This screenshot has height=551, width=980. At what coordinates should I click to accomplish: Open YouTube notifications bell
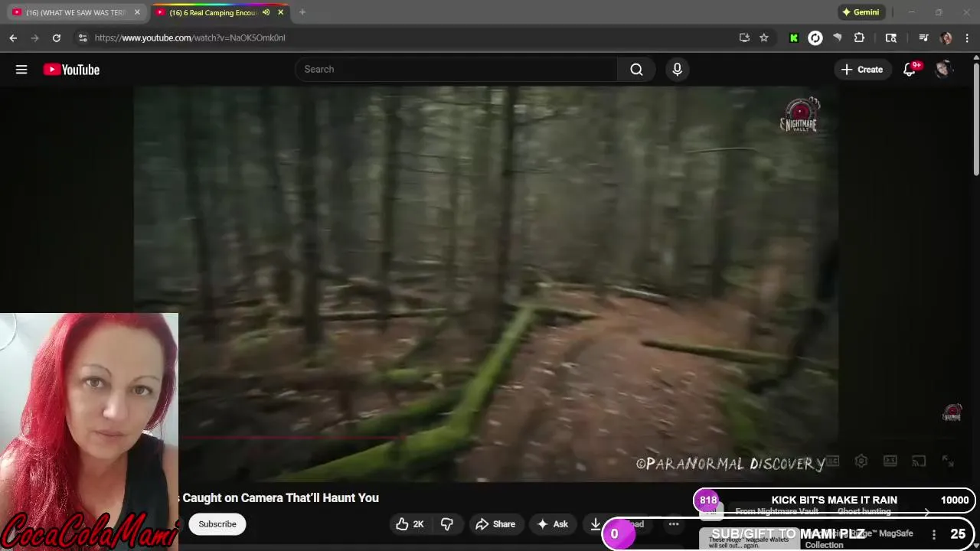(910, 70)
